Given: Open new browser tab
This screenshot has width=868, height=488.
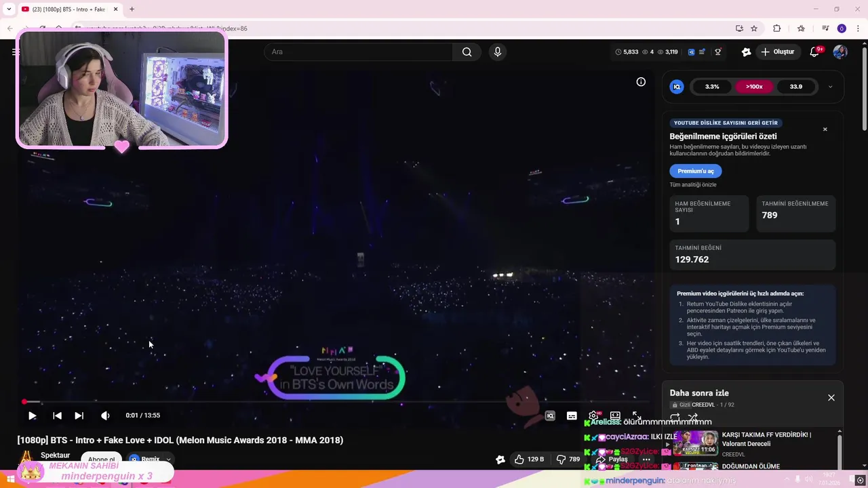Looking at the screenshot, I should point(132,9).
